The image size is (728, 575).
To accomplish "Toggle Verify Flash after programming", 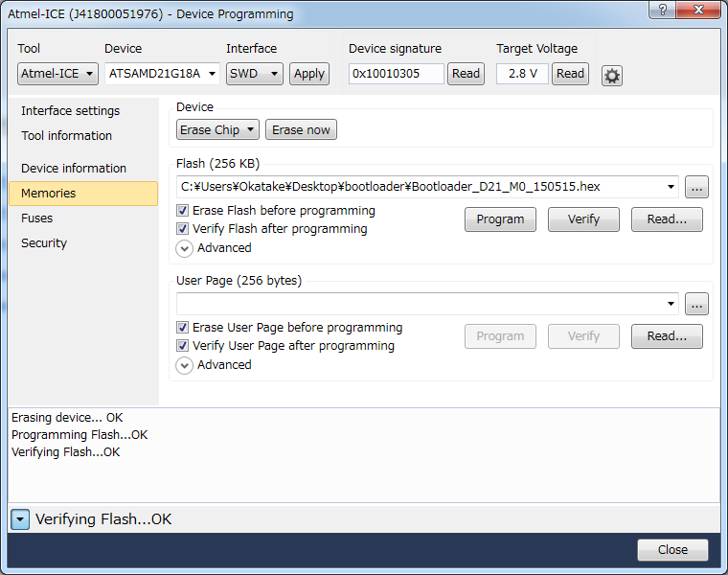I will [183, 229].
